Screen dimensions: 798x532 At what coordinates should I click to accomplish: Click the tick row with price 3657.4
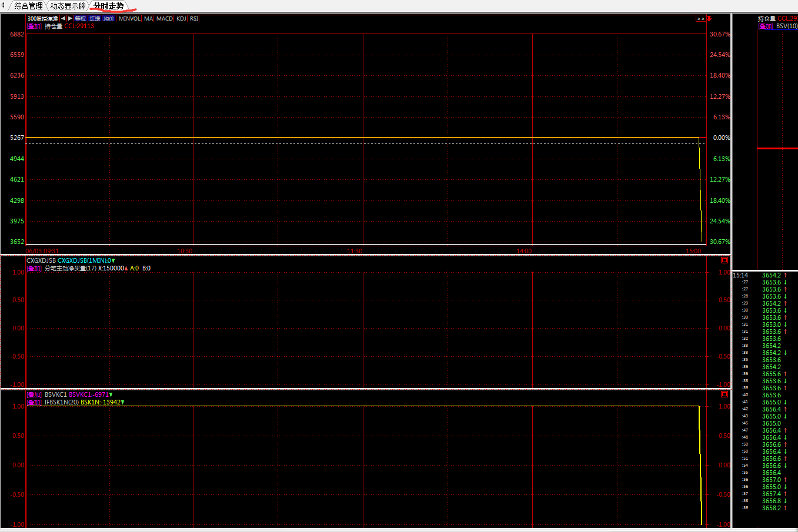tap(764, 494)
